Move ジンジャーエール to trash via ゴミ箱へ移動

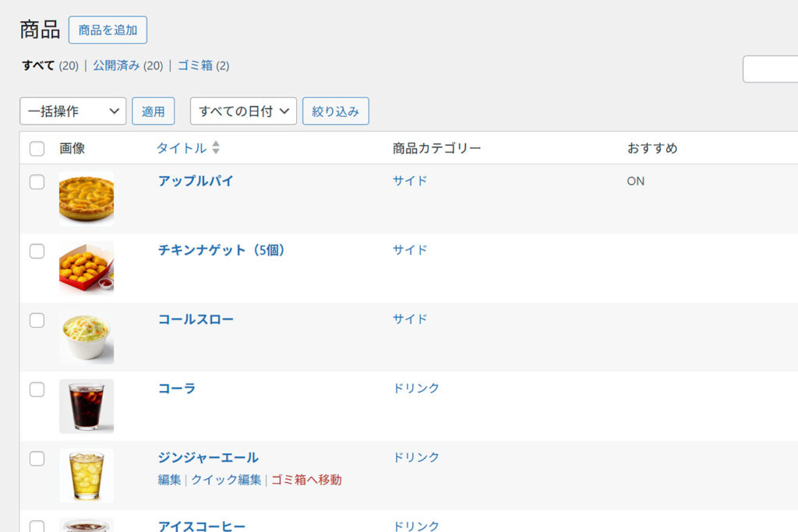(306, 480)
